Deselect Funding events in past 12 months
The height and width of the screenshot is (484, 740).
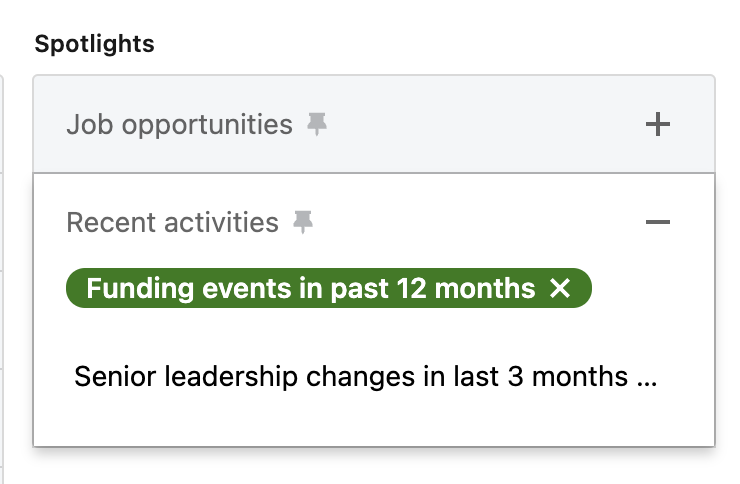[x=560, y=289]
